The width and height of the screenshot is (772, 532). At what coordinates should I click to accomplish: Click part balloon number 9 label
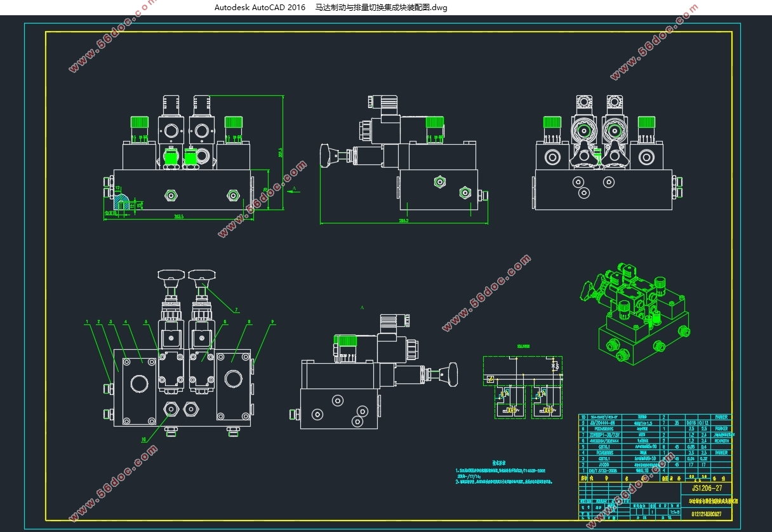(x=273, y=322)
